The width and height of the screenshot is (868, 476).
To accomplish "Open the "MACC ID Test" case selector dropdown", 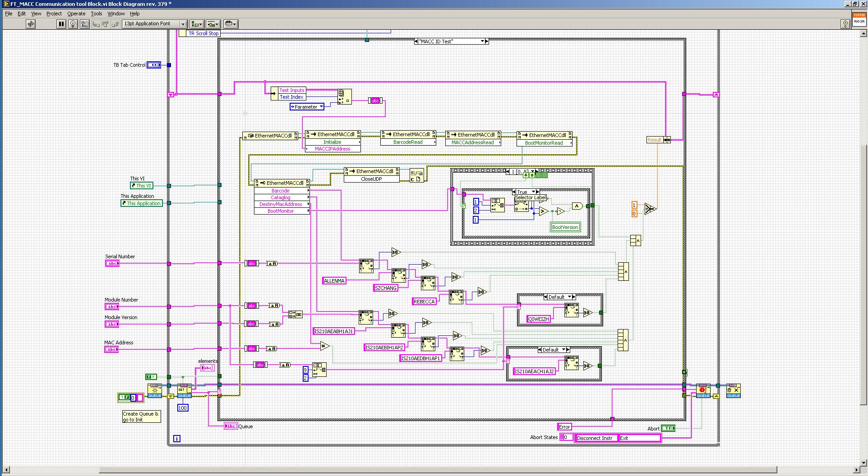I will coord(482,41).
